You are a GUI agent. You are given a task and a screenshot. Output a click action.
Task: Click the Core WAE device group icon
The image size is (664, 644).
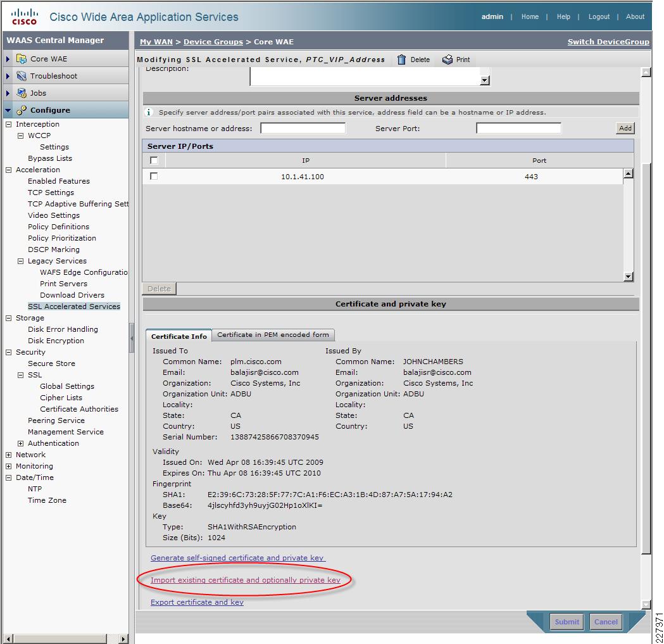21,58
